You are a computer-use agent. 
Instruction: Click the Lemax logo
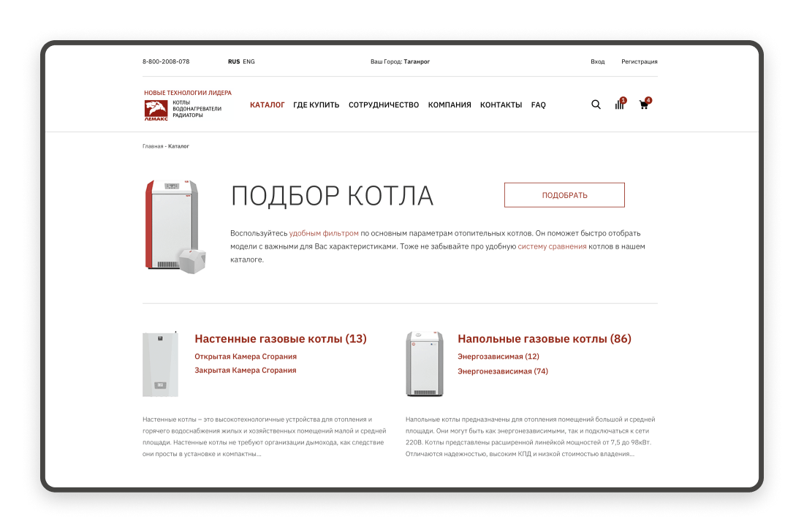(156, 110)
